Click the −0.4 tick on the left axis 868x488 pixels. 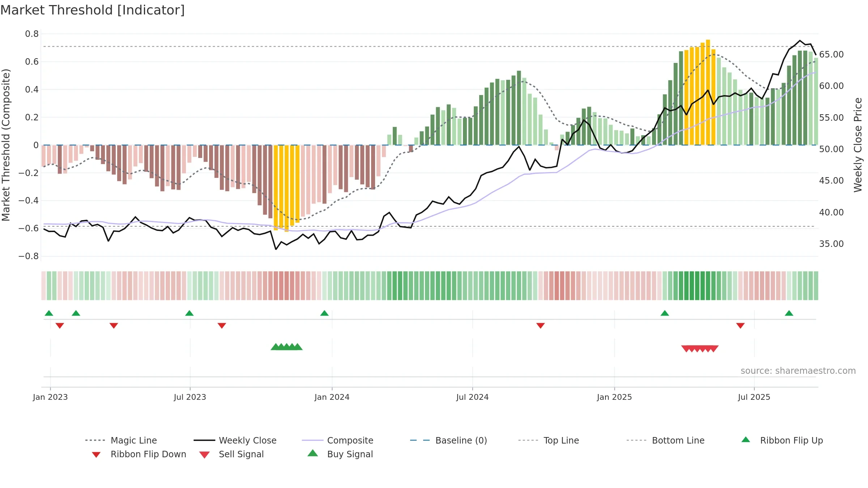click(x=28, y=201)
